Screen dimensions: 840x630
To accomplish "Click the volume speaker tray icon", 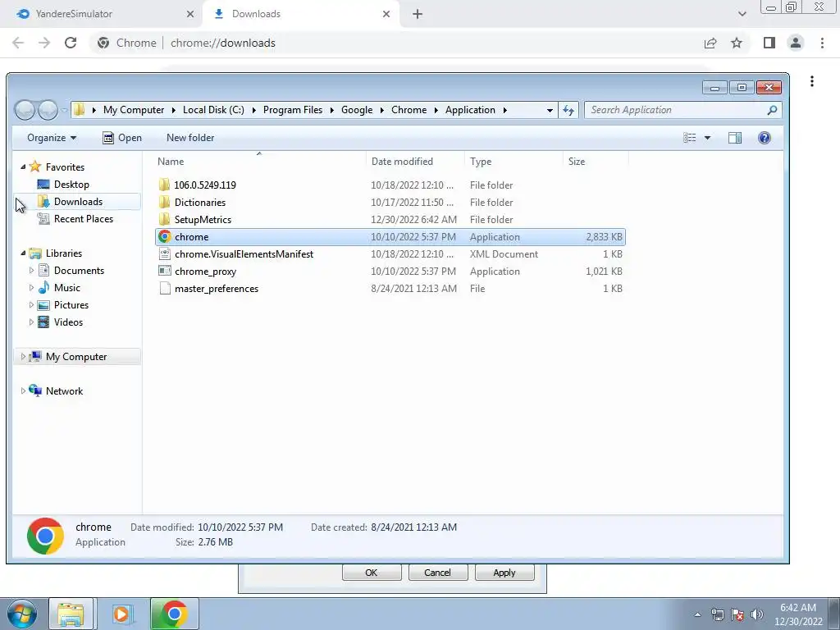I will click(757, 614).
